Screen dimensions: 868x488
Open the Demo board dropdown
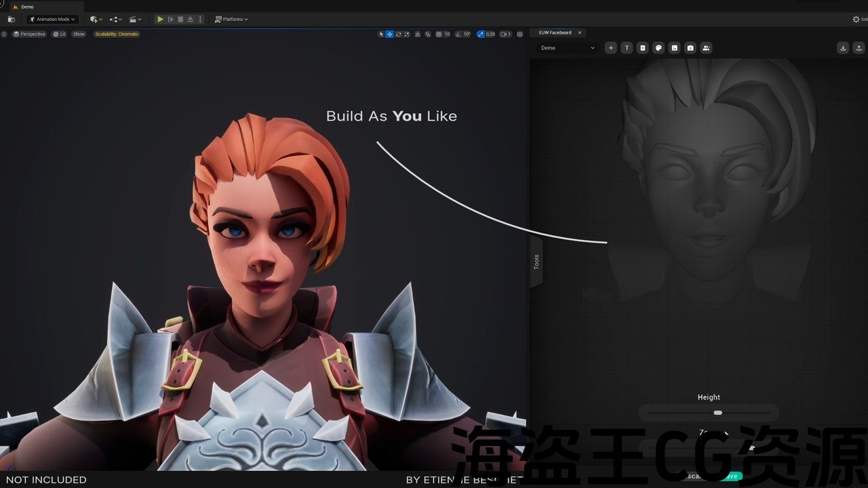pos(568,47)
